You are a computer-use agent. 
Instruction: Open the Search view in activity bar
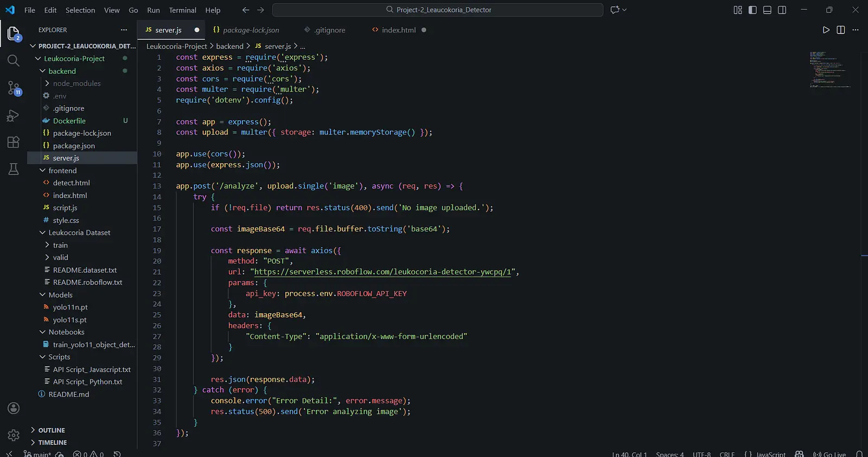click(x=14, y=60)
